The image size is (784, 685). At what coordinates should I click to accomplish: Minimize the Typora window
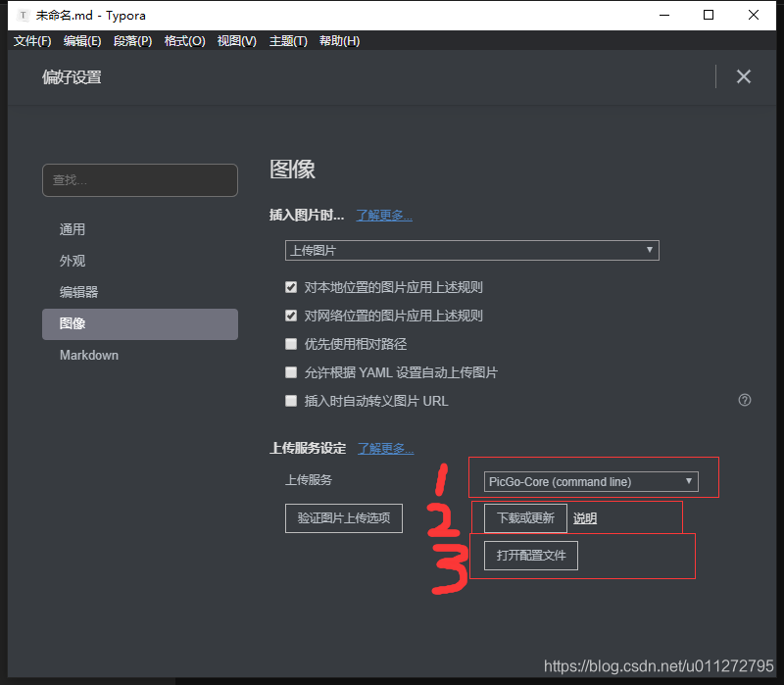click(x=664, y=15)
